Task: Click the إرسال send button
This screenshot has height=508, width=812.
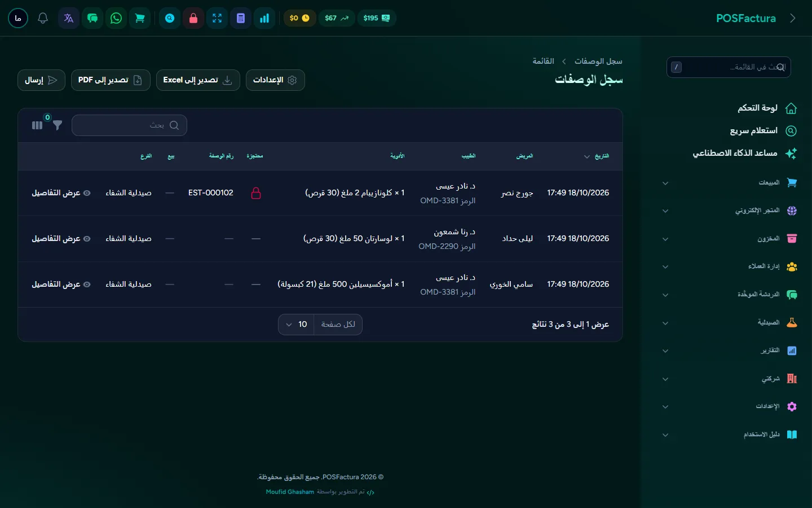Action: 41,80
